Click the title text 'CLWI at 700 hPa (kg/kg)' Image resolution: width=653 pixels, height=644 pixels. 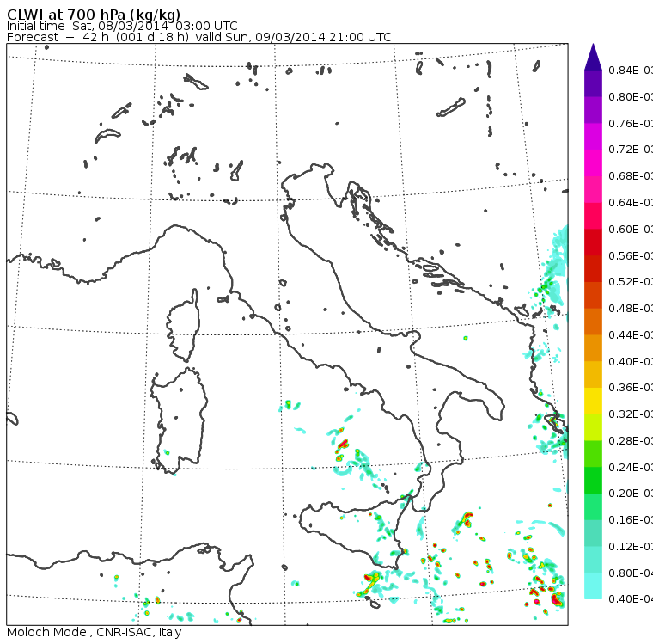[x=94, y=15]
